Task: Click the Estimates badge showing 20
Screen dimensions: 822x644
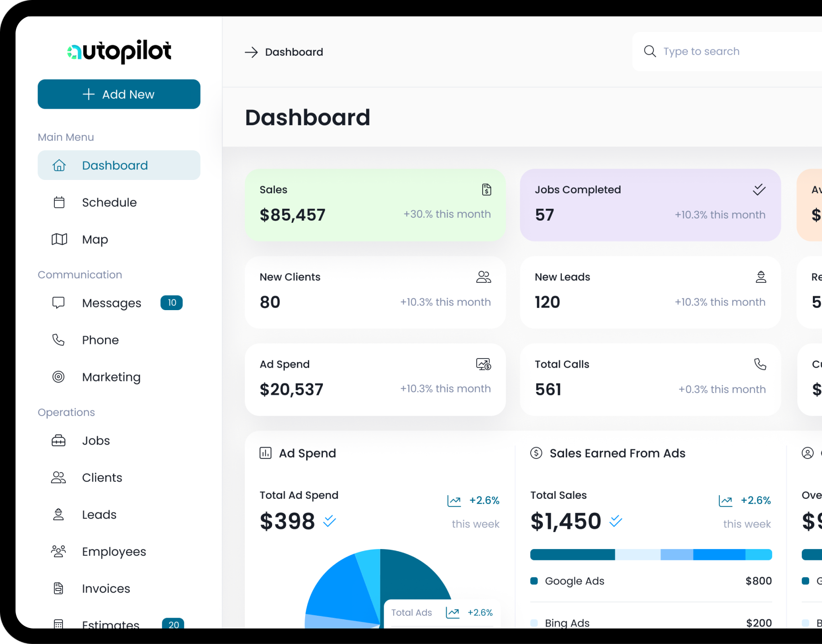Action: coord(173,623)
